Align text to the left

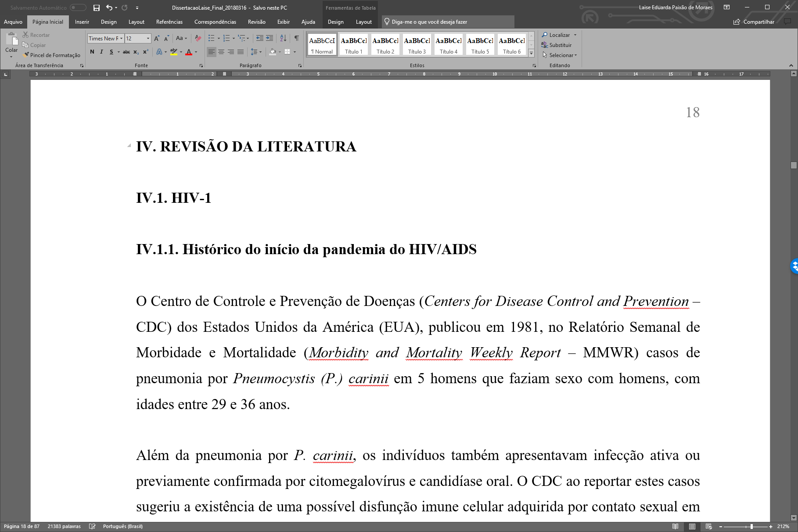point(212,52)
